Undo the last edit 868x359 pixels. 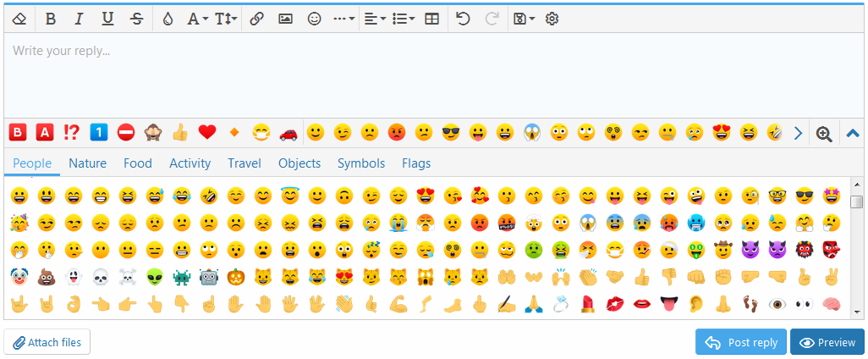point(463,18)
